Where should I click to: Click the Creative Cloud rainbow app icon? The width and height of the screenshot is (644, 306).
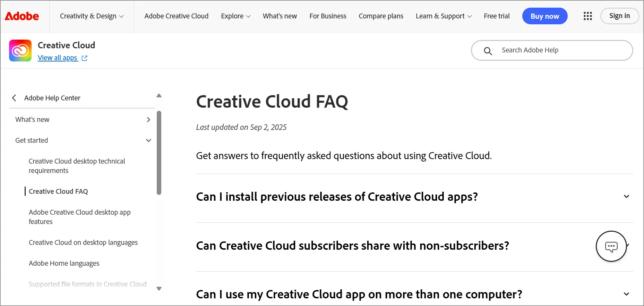[x=20, y=51]
